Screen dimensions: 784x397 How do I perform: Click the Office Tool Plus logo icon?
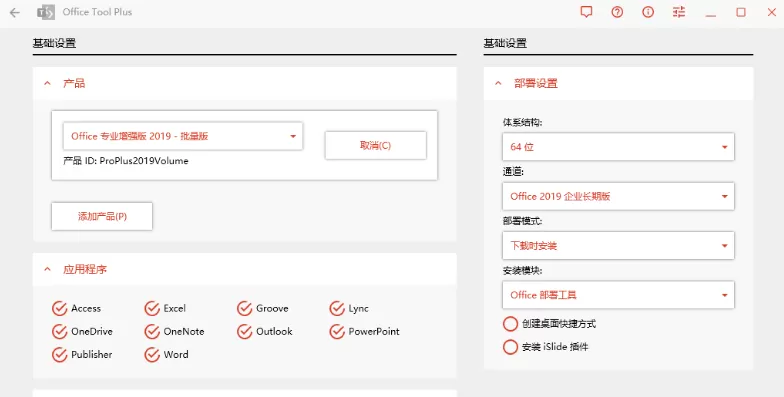click(x=46, y=12)
